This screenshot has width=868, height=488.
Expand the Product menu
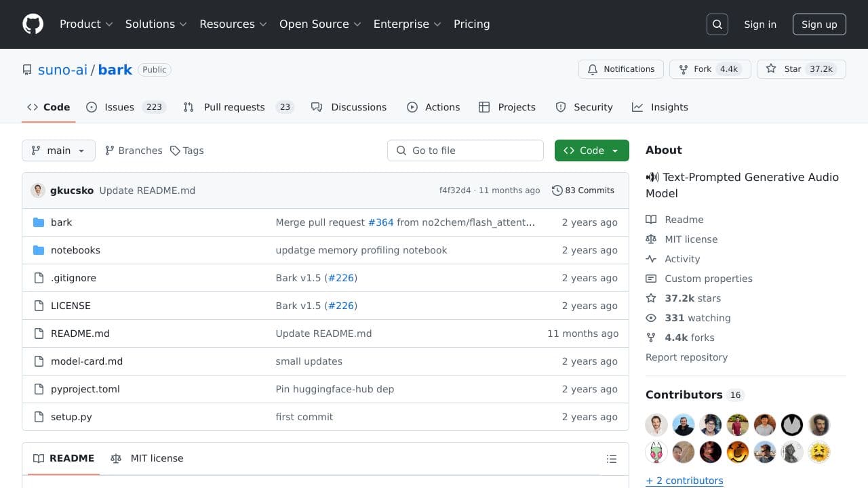pos(86,24)
